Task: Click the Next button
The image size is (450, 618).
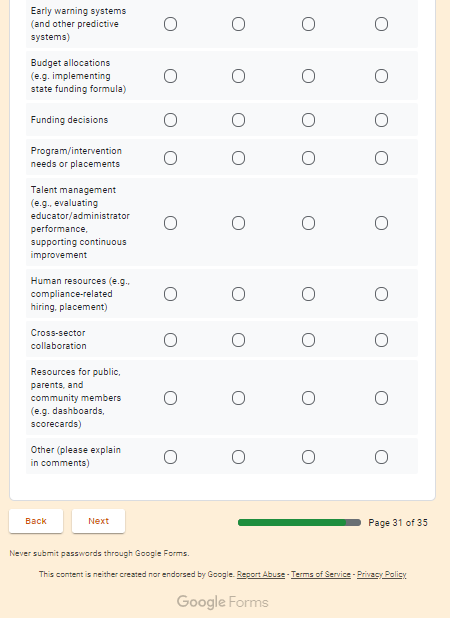Action: pos(99,521)
